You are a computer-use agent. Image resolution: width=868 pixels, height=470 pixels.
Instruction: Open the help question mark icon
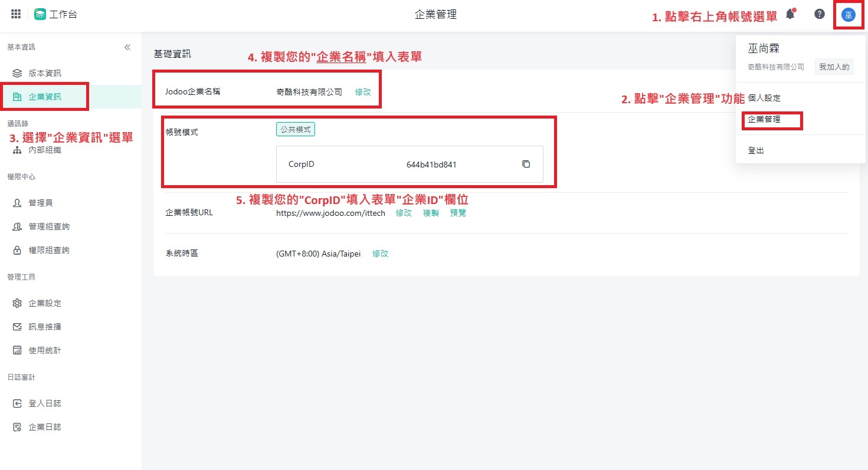819,14
